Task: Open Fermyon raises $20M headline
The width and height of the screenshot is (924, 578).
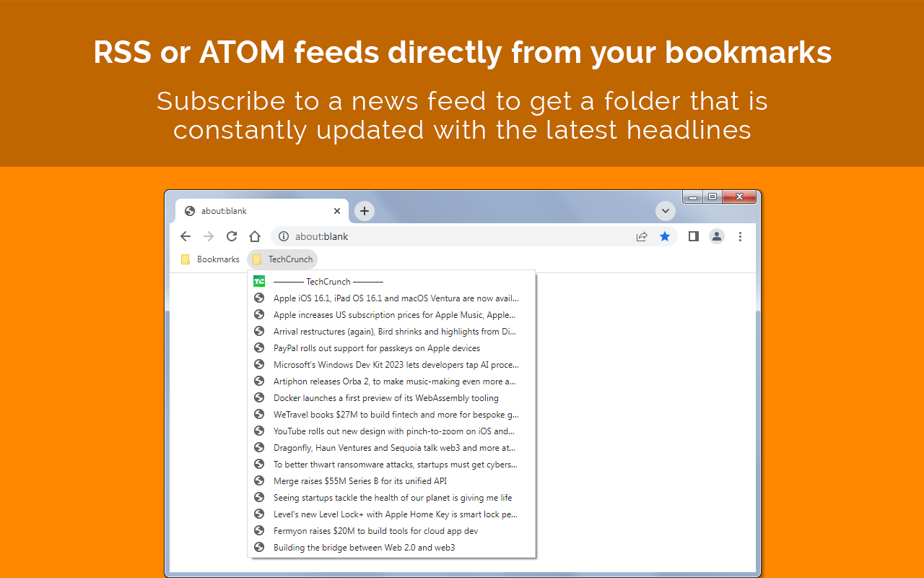Action: coord(391,531)
